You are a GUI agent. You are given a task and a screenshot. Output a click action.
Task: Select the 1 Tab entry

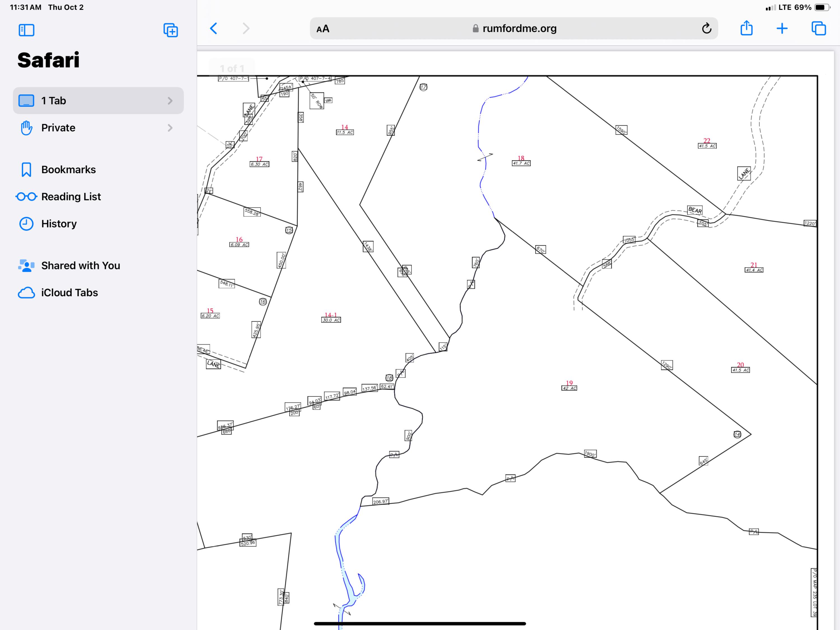[x=53, y=100]
